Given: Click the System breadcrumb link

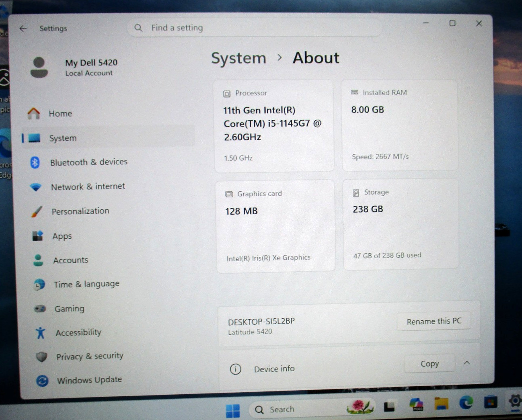Looking at the screenshot, I should [239, 58].
